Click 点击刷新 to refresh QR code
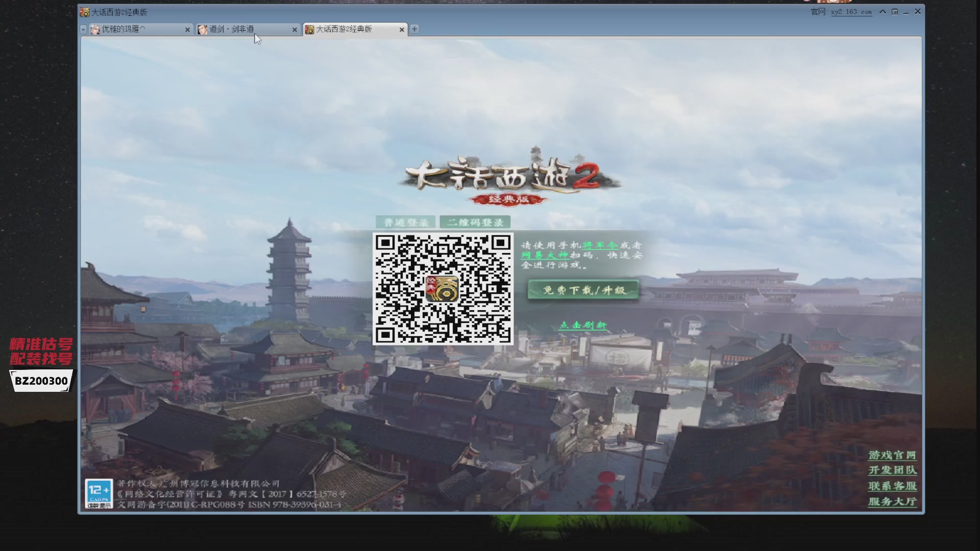The width and height of the screenshot is (980, 551). pos(582,325)
